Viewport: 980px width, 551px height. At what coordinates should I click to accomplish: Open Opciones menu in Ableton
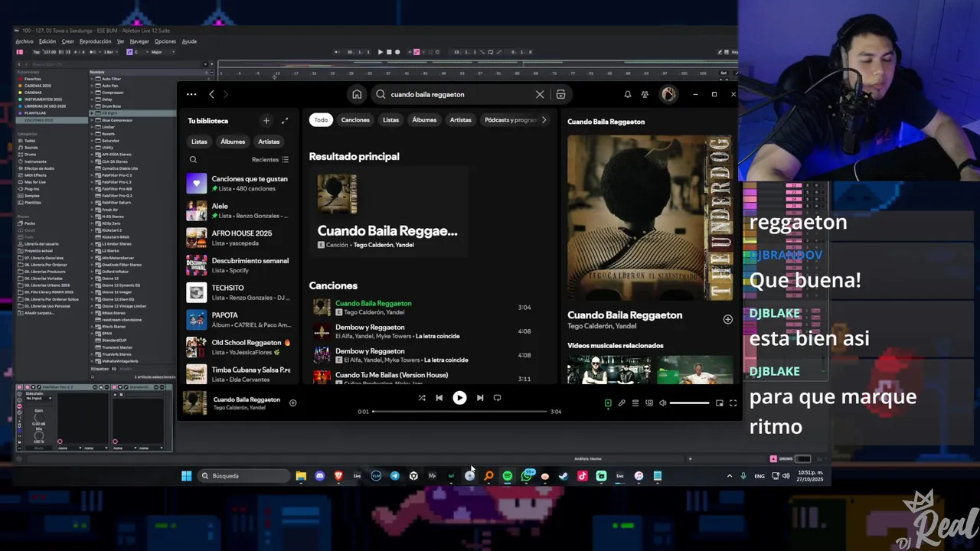[x=165, y=41]
